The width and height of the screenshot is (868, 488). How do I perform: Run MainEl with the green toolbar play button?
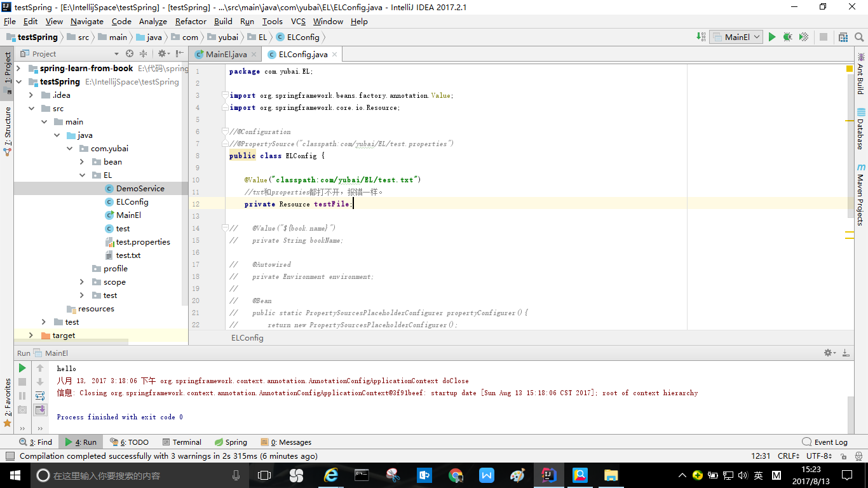click(x=772, y=37)
